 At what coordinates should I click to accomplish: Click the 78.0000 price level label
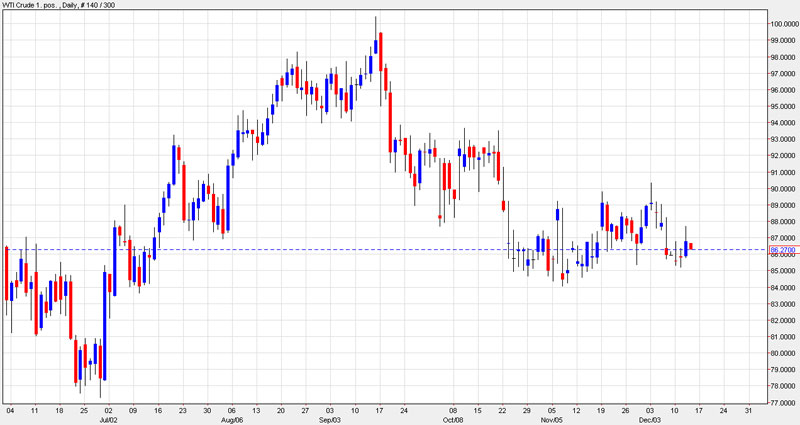784,386
